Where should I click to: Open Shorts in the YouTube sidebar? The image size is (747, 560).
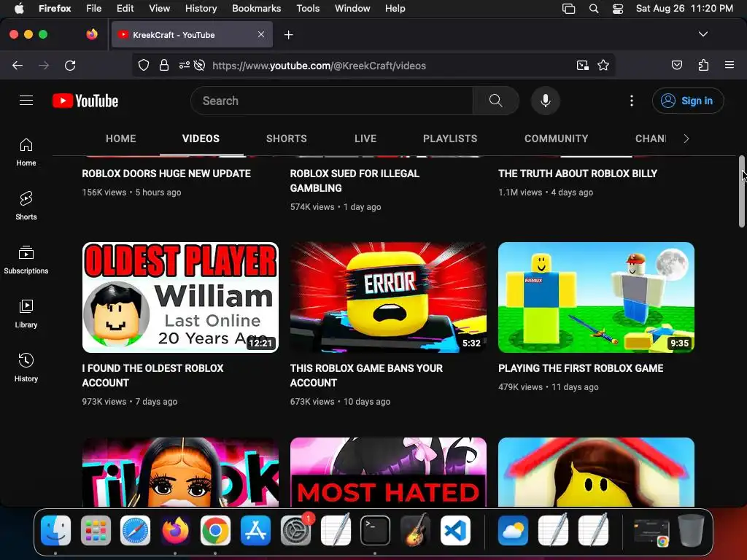pyautogui.click(x=26, y=206)
